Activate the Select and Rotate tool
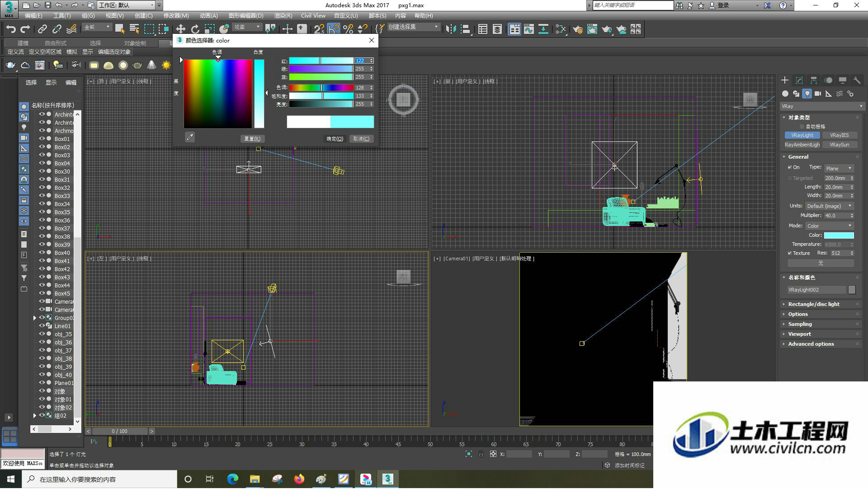Screen dimensions: 868x489 click(x=195, y=29)
